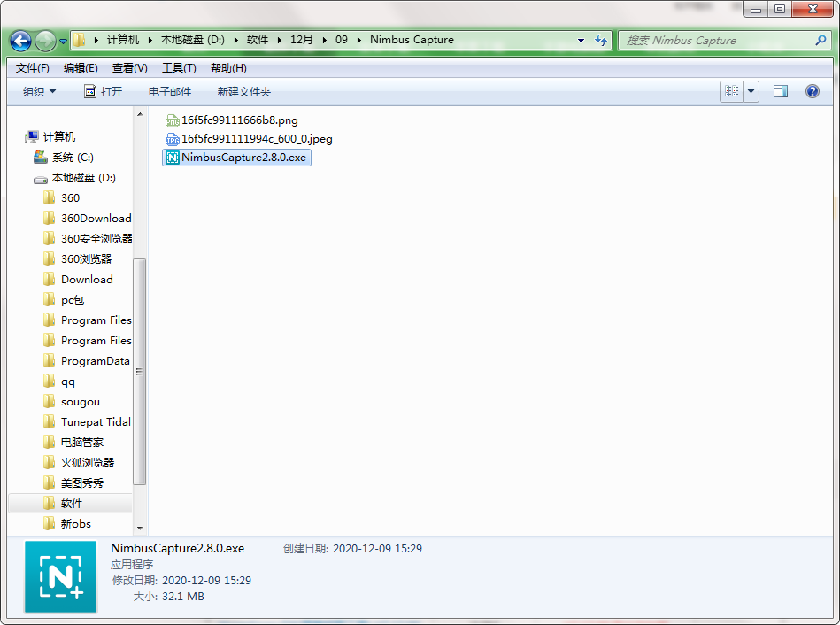Open the view options dropdown arrow
The image size is (840, 625).
[751, 91]
